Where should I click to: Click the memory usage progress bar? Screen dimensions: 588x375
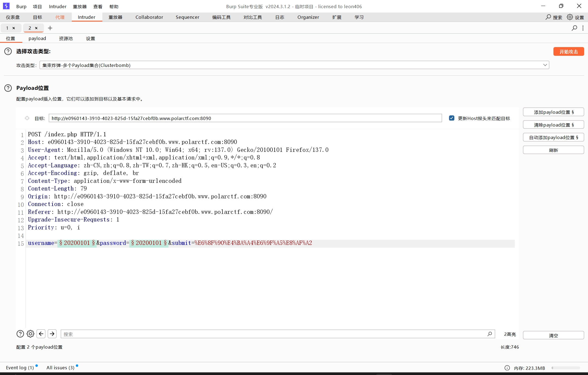pyautogui.click(x=566, y=368)
